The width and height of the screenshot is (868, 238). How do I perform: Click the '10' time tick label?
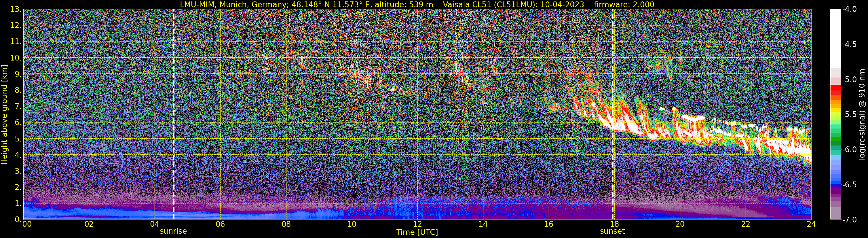click(x=352, y=224)
